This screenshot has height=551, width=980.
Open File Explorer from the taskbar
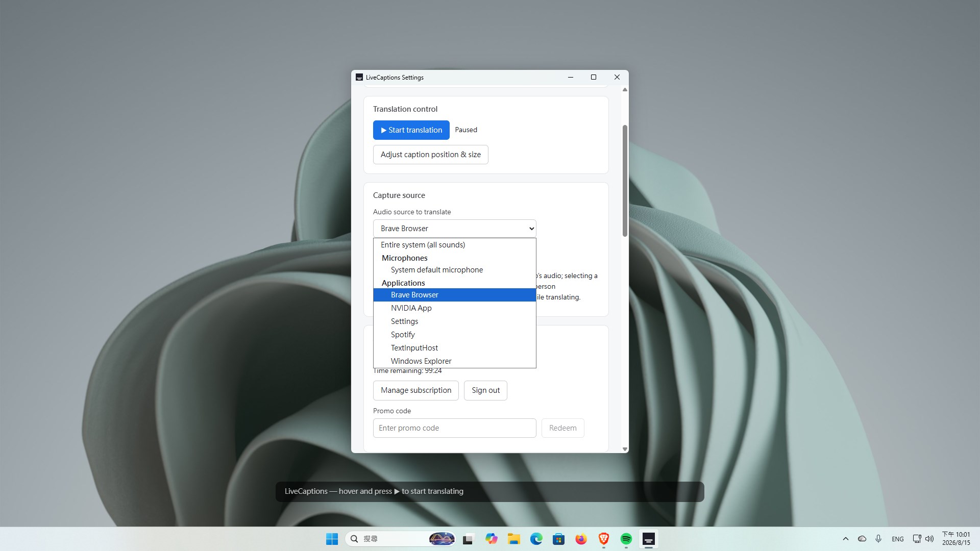(x=513, y=539)
